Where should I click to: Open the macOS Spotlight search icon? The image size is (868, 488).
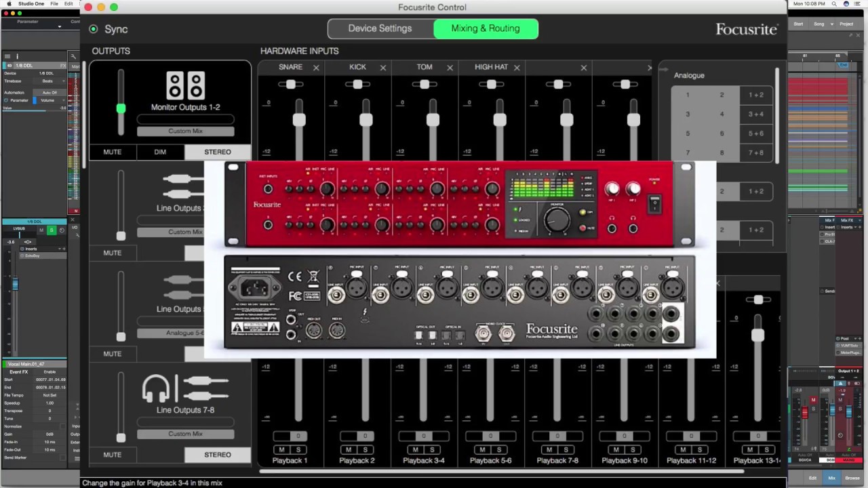(835, 4)
